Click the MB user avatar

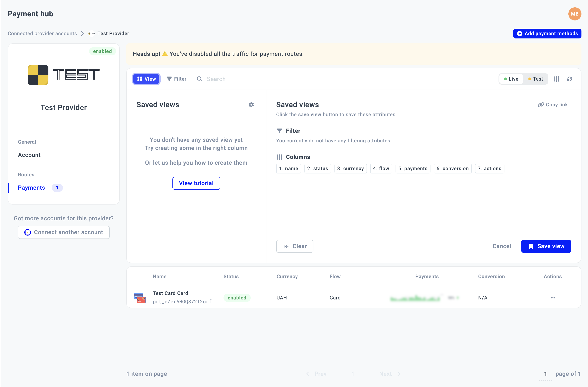tap(574, 14)
